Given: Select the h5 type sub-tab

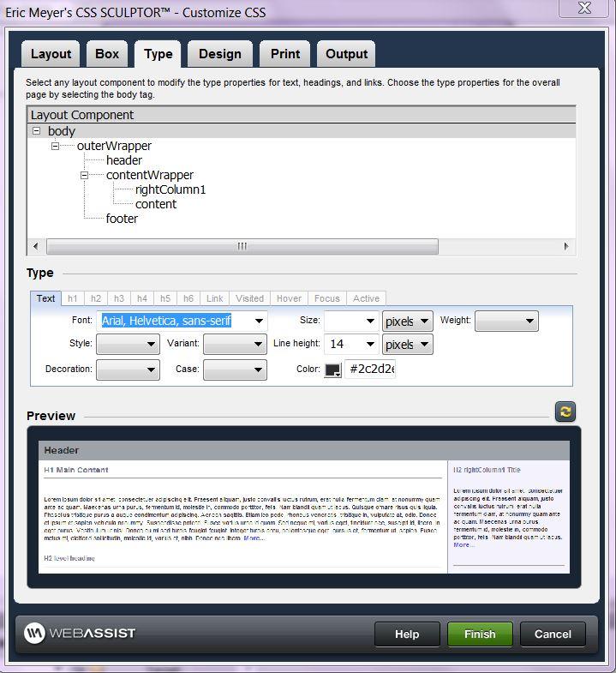Looking at the screenshot, I should point(165,298).
